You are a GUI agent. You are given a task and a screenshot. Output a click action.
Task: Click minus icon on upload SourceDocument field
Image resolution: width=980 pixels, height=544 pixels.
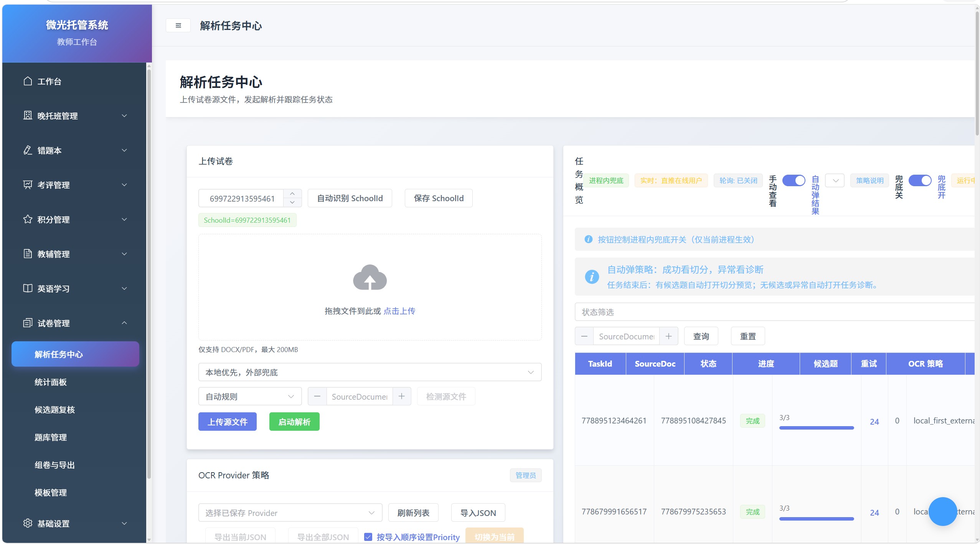[317, 396]
